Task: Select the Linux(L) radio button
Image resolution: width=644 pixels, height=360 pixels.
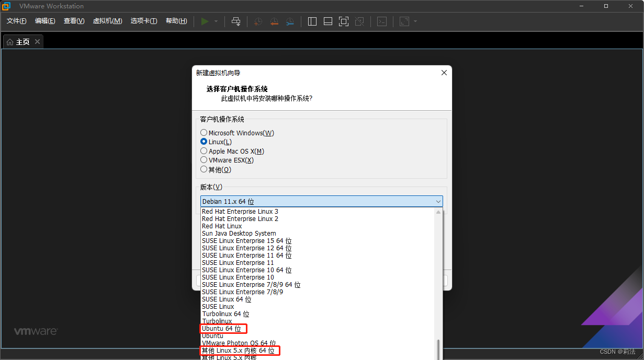Action: [x=204, y=142]
